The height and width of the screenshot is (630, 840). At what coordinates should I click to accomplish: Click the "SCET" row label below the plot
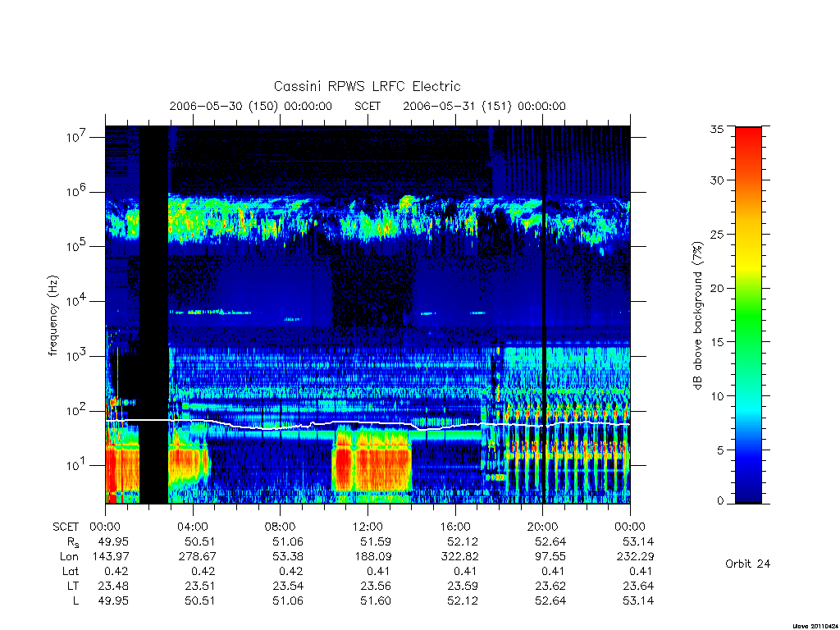coord(66,527)
